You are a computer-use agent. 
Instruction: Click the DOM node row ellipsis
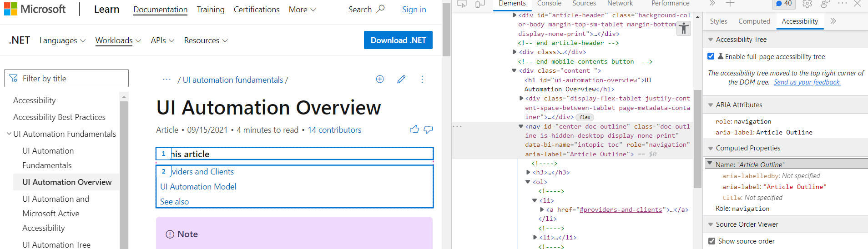pos(457,126)
